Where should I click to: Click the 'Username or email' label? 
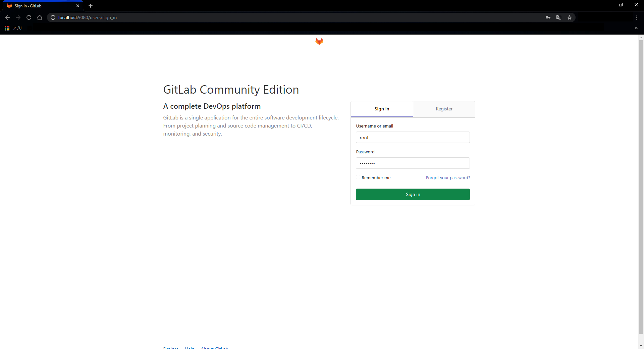coord(374,126)
